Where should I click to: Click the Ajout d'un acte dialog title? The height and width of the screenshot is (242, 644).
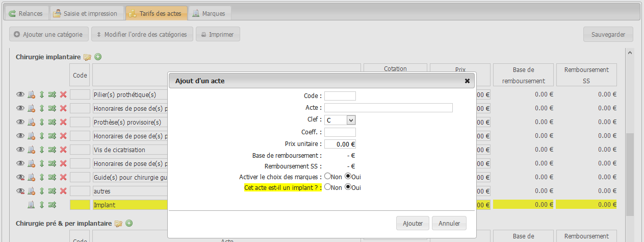point(200,81)
